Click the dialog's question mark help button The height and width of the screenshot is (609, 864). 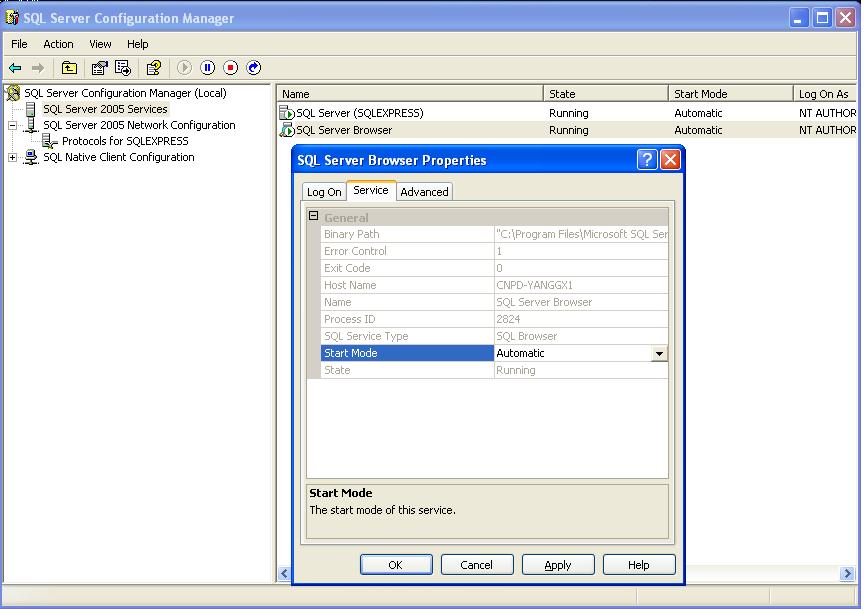click(647, 160)
